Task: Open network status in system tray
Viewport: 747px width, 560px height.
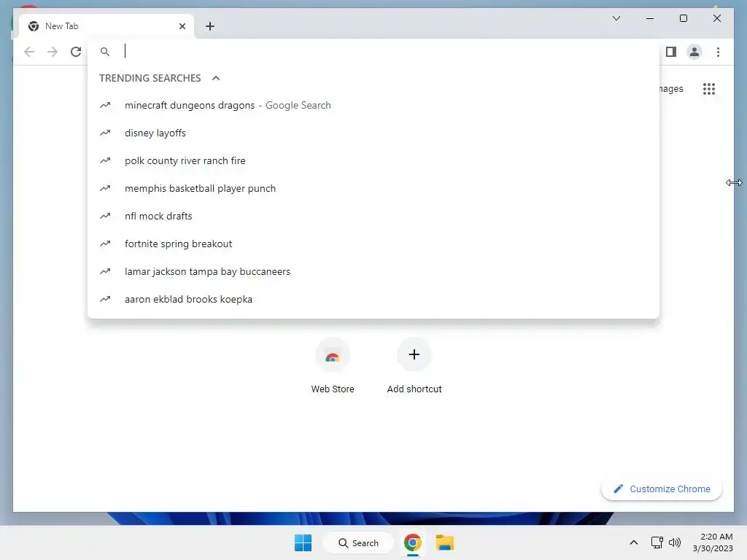Action: tap(657, 542)
